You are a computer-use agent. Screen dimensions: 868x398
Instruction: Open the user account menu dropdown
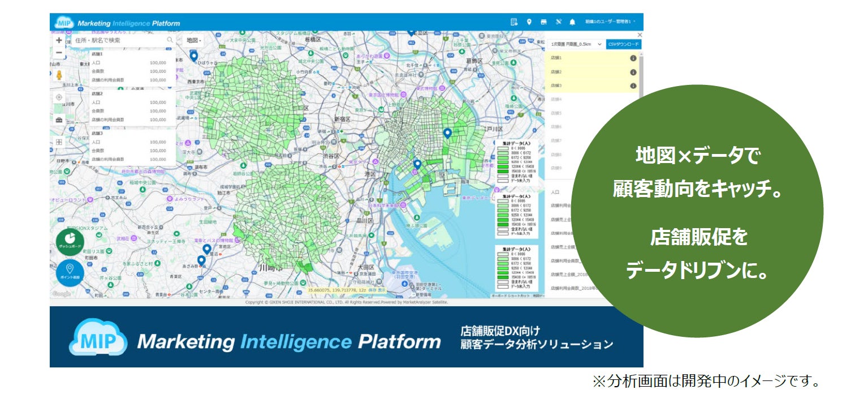pos(610,22)
